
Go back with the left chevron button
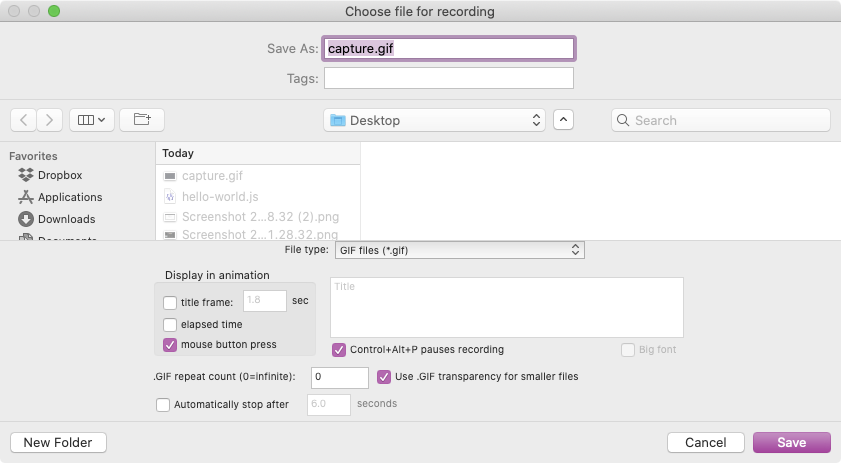pyautogui.click(x=24, y=120)
